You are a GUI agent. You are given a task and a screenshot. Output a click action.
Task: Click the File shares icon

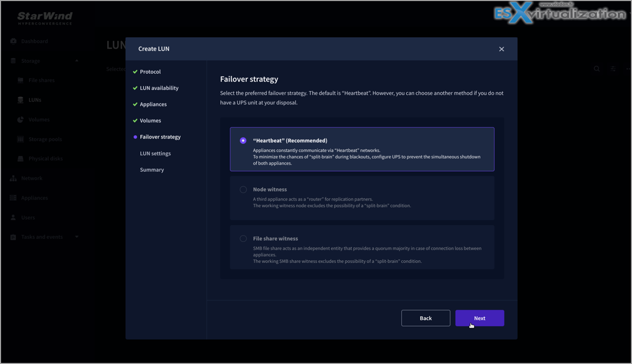pyautogui.click(x=20, y=81)
